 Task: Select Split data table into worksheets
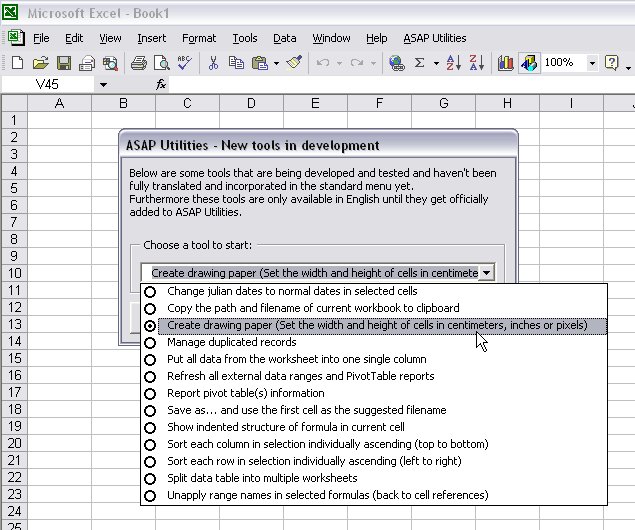point(374,478)
